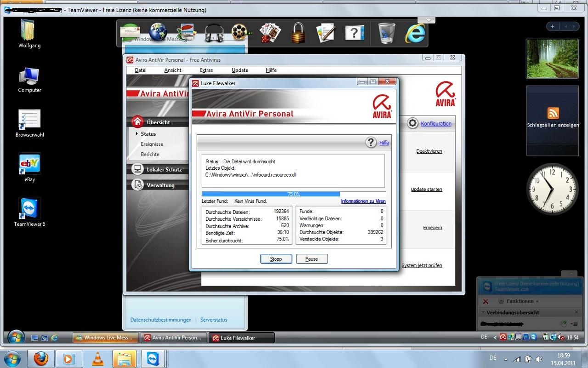Open the Ansicht menu in Avira

coord(173,70)
